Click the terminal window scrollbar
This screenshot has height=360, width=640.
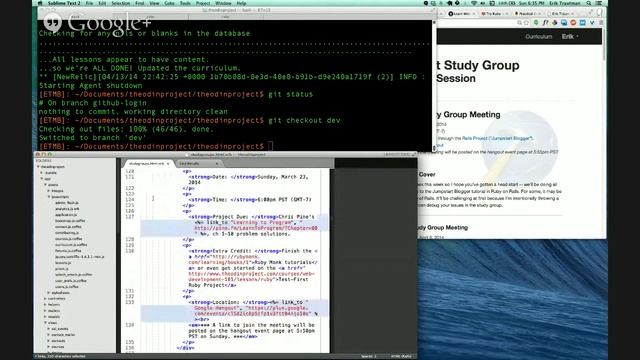pyautogui.click(x=434, y=86)
